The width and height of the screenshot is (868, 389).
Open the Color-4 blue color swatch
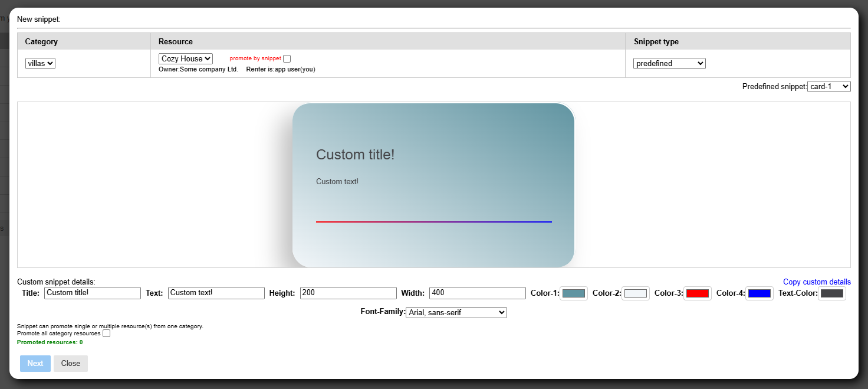click(x=759, y=293)
